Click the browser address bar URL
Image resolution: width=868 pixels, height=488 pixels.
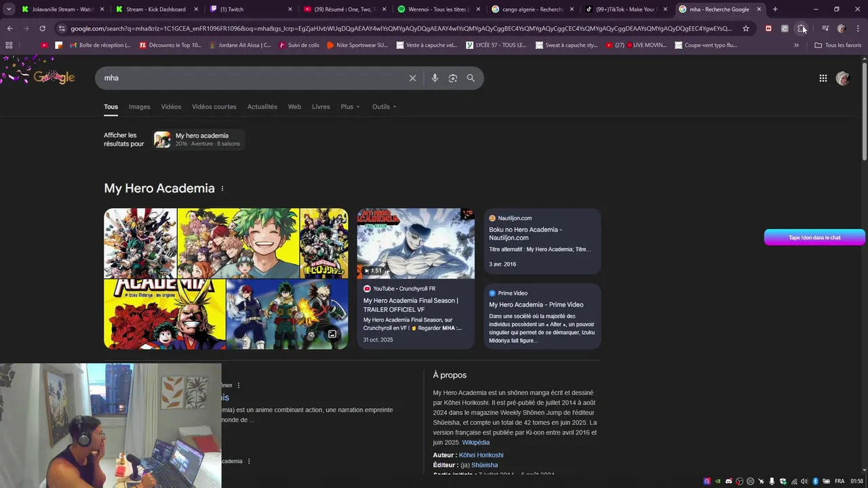(x=401, y=28)
